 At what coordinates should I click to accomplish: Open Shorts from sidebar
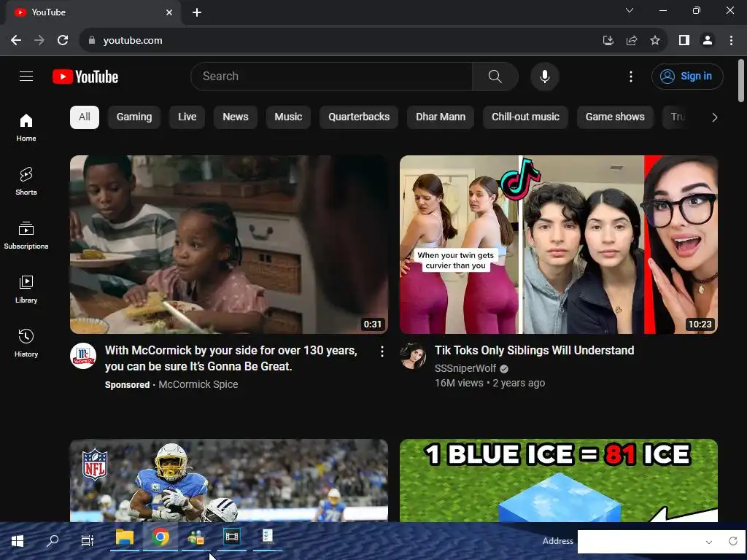(x=26, y=181)
